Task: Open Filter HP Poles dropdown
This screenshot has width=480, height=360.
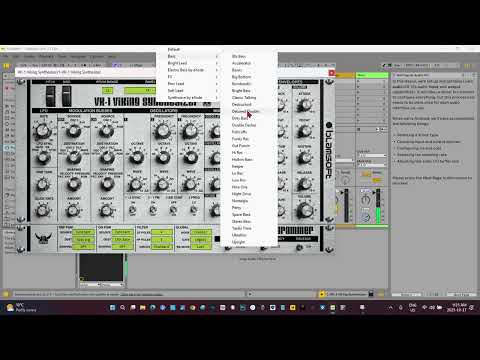Action: tap(162, 239)
